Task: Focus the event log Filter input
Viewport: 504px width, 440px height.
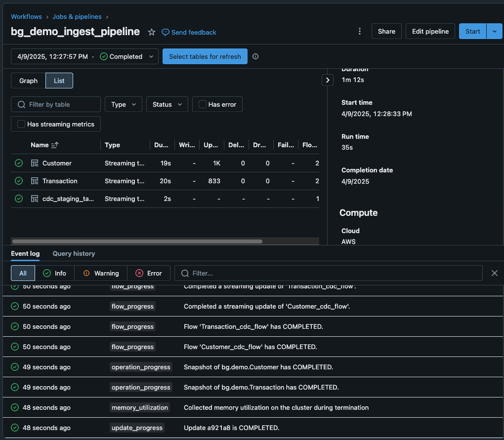Action: [328, 273]
